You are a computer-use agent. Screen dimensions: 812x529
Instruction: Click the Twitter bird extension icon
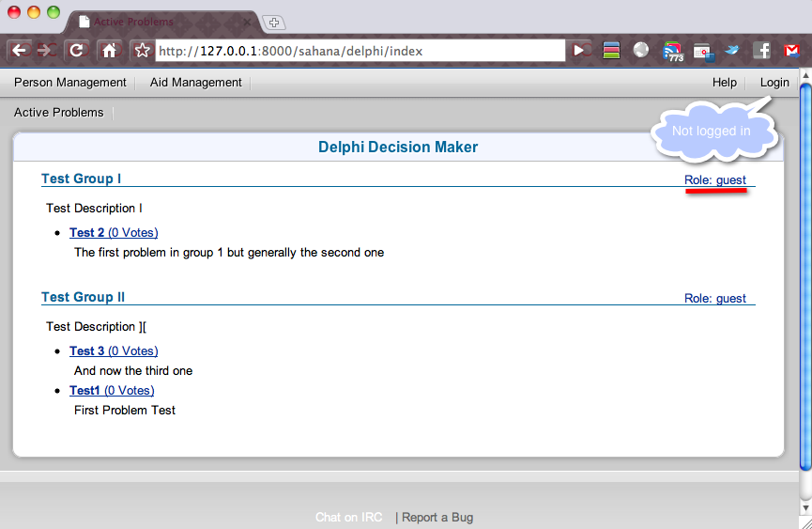(x=731, y=51)
